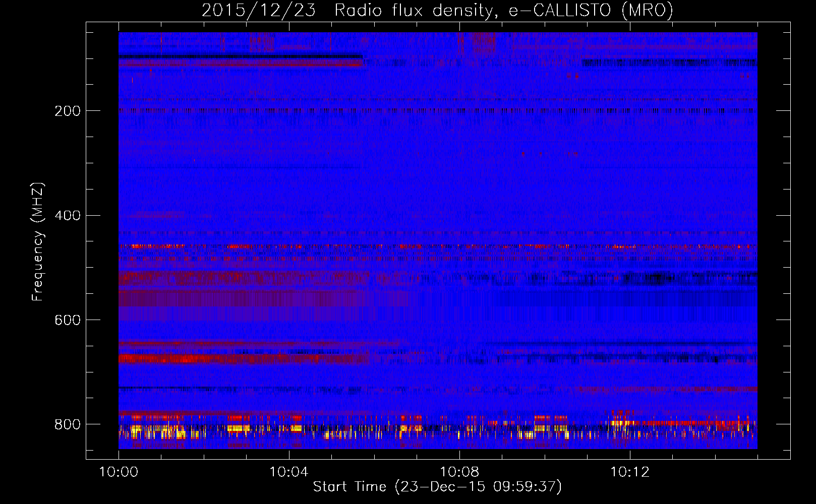The width and height of the screenshot is (816, 504).
Task: Click the '10:08' time tick label
Action: (x=459, y=472)
